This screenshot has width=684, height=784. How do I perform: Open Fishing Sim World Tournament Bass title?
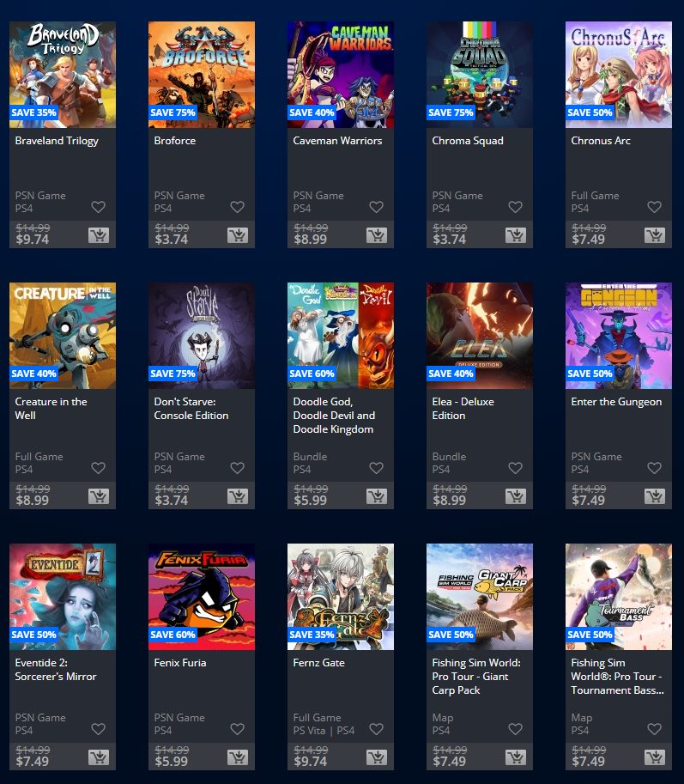coord(618,676)
